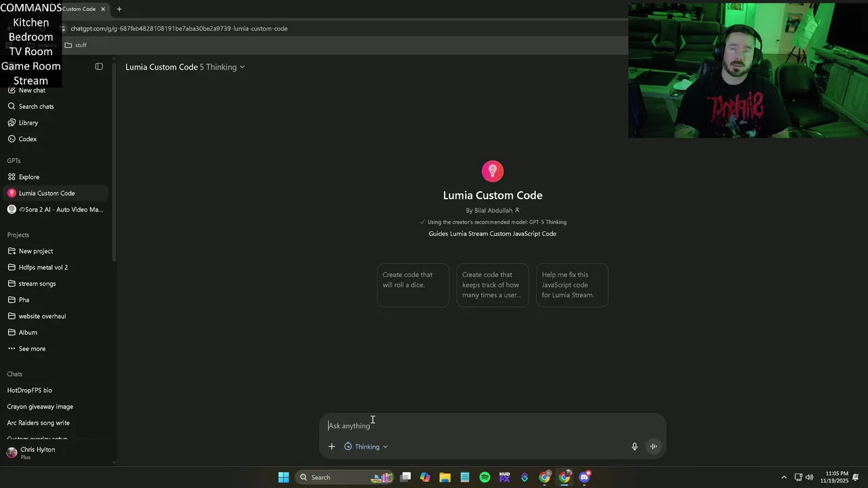Choose the "keeps track of how many times" suggestion
This screenshot has height=488, width=868.
pyautogui.click(x=492, y=285)
